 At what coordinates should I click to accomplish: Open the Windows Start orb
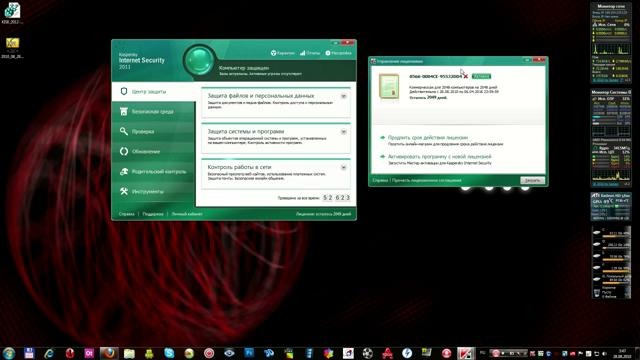(9, 353)
